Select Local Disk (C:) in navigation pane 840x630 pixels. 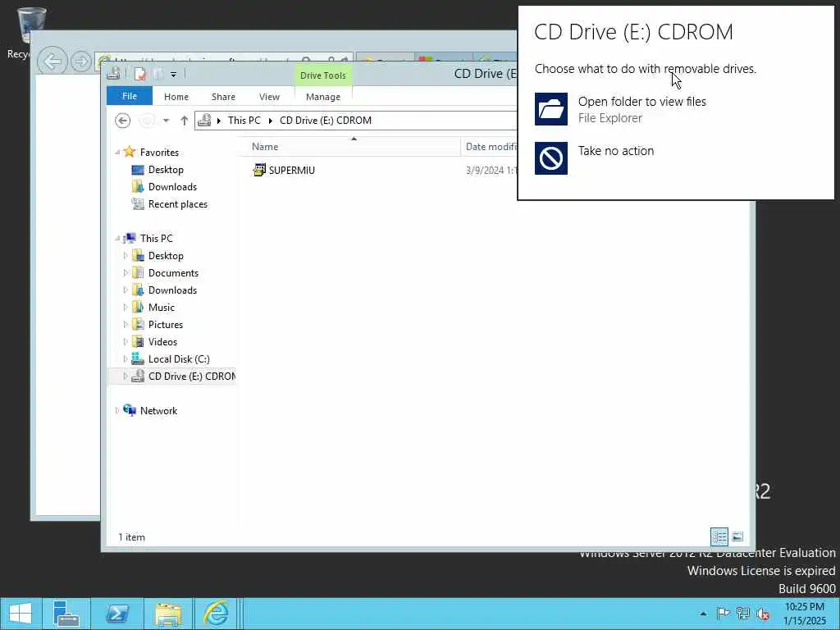179,359
